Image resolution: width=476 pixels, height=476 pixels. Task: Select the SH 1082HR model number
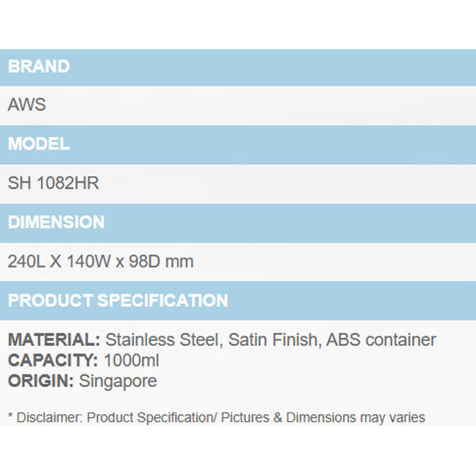pyautogui.click(x=53, y=183)
